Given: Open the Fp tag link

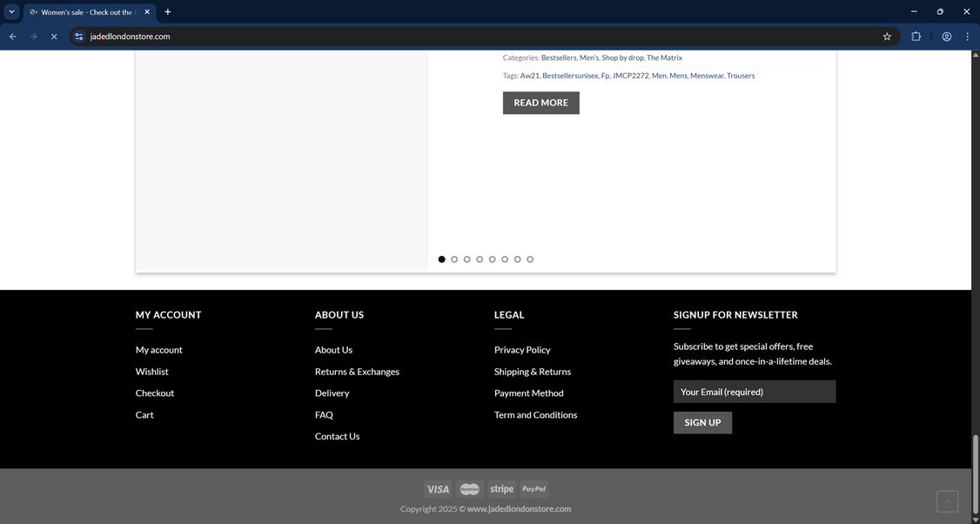Looking at the screenshot, I should 605,76.
